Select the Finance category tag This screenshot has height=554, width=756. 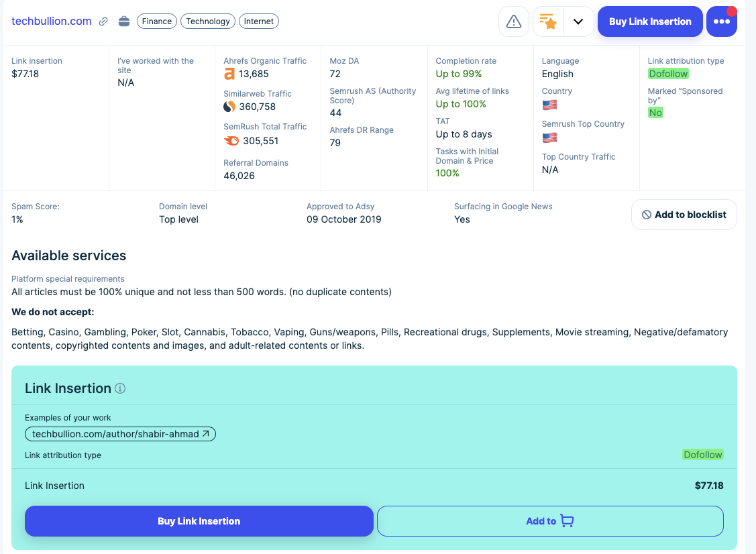coord(157,21)
